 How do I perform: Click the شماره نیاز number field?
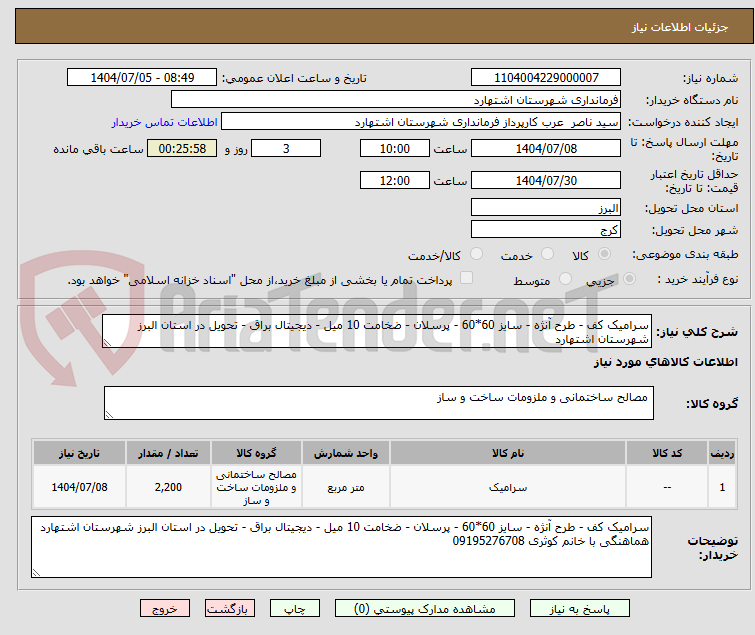pyautogui.click(x=546, y=78)
